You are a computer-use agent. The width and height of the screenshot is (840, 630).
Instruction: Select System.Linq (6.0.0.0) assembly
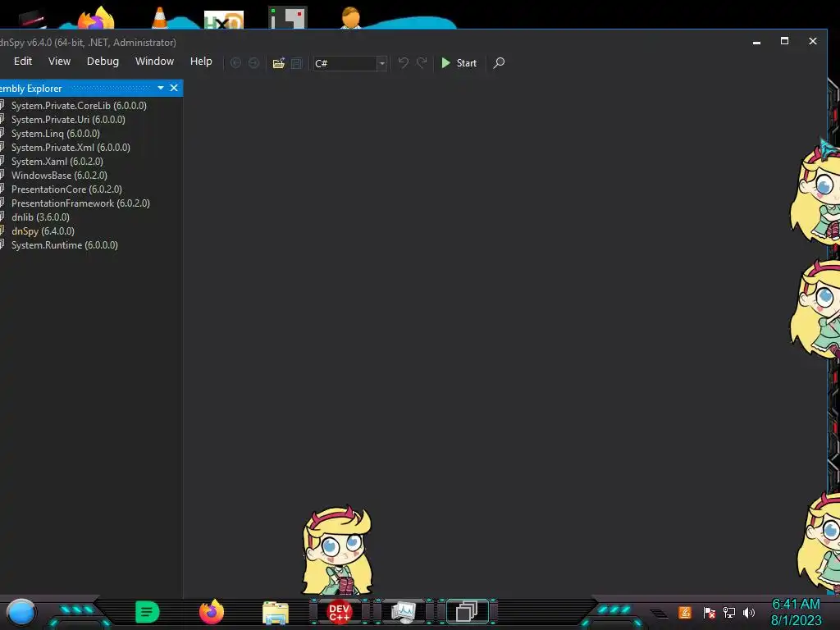(x=55, y=134)
